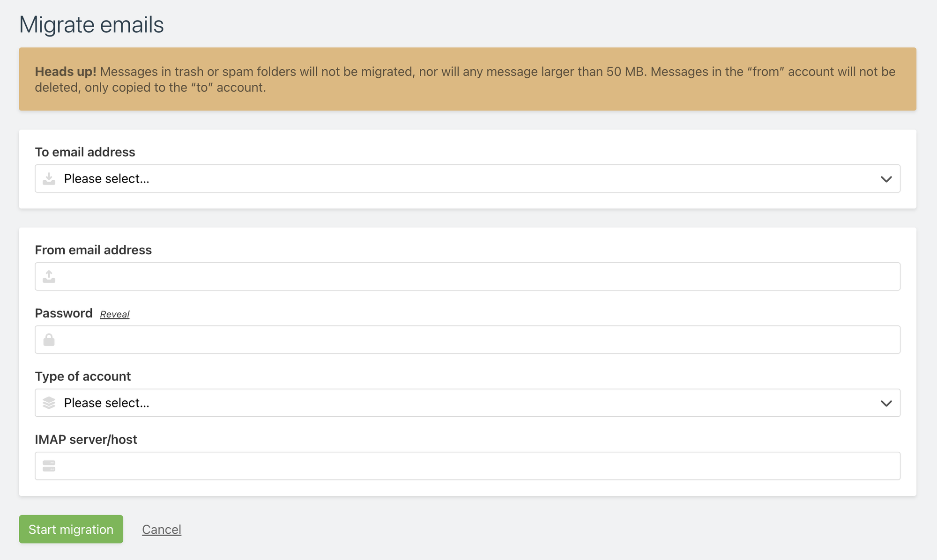Screen dimensions: 937x560
Task: Open the Type of account select box
Action: pos(468,403)
